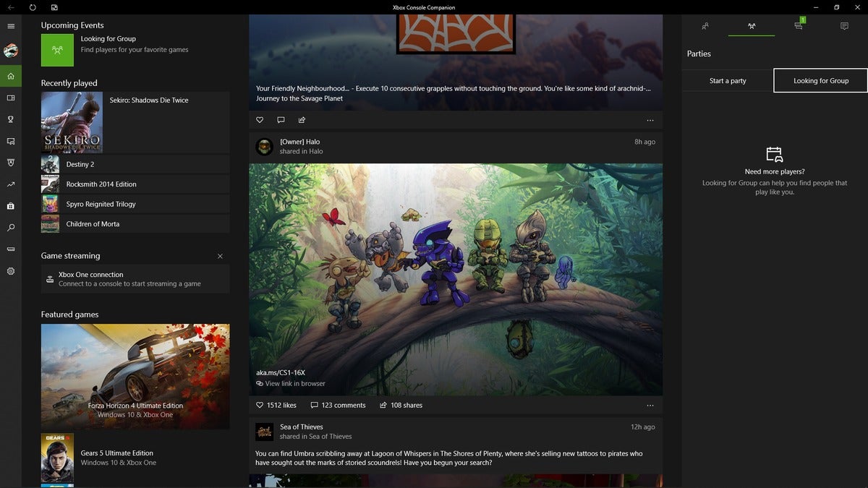Open Settings gear in the sidebar
Viewport: 868px width, 488px height.
pyautogui.click(x=11, y=271)
